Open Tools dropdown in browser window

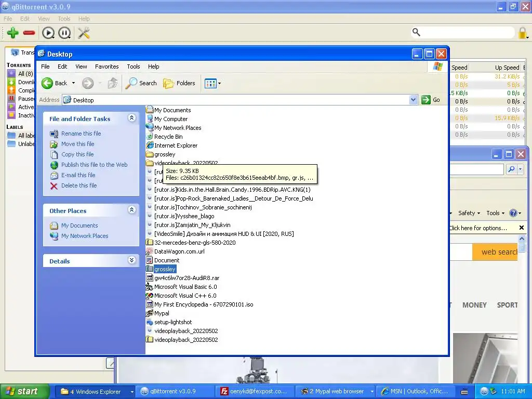coord(495,213)
